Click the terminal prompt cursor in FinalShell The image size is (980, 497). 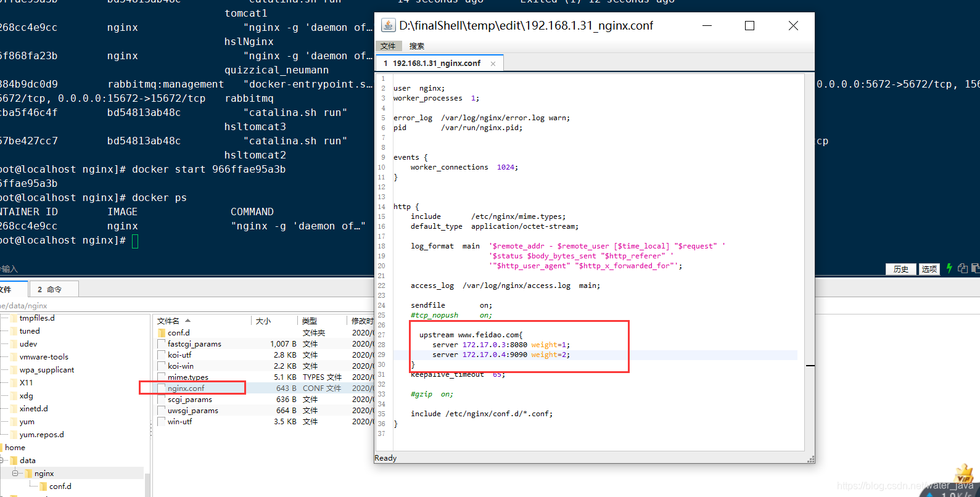tap(135, 241)
